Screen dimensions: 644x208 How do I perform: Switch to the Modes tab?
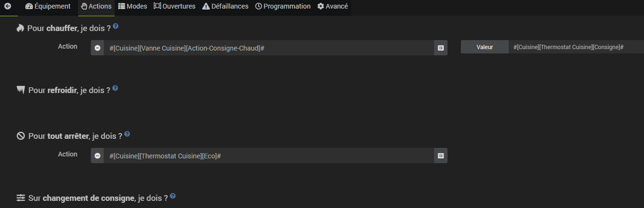coord(132,7)
